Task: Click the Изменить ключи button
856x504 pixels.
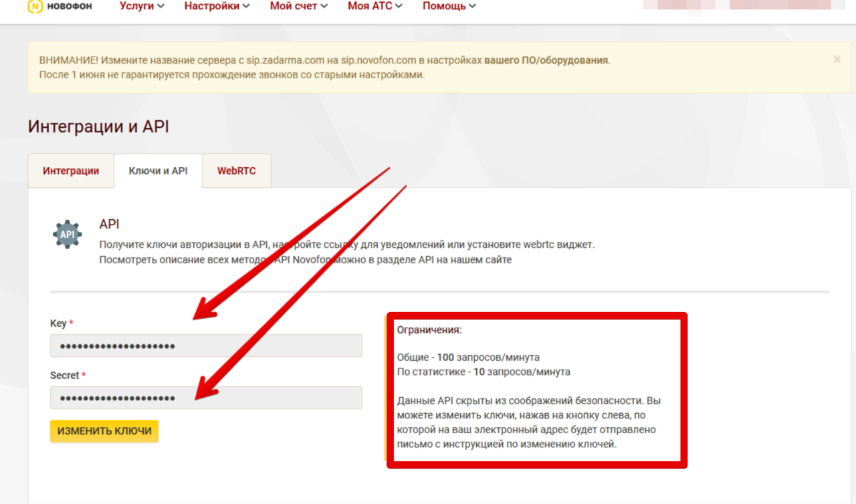Action: click(104, 431)
